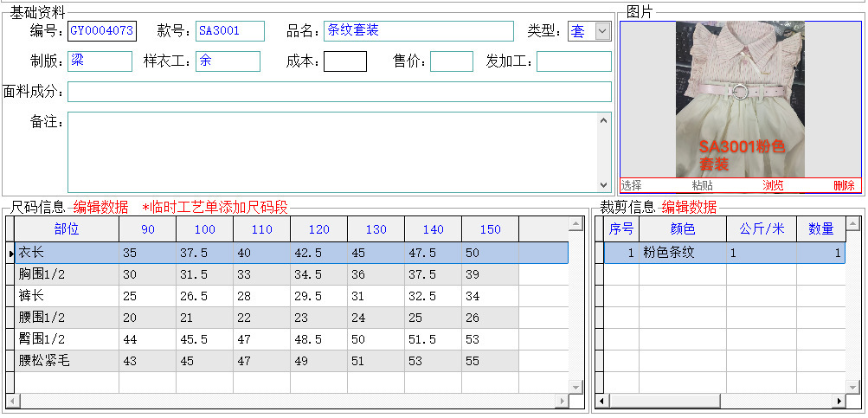This screenshot has width=868, height=418.
Task: Click cell 35 in 衣长 row
Action: pos(147,253)
